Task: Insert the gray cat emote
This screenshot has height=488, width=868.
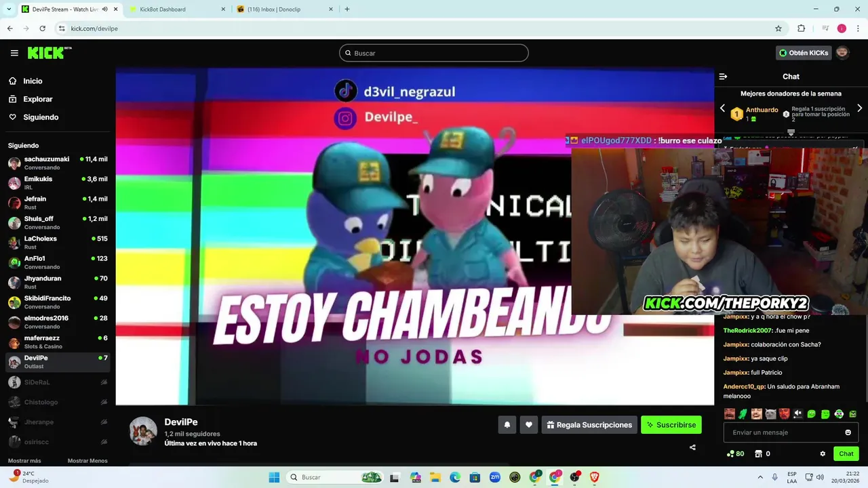Action: coord(770,414)
